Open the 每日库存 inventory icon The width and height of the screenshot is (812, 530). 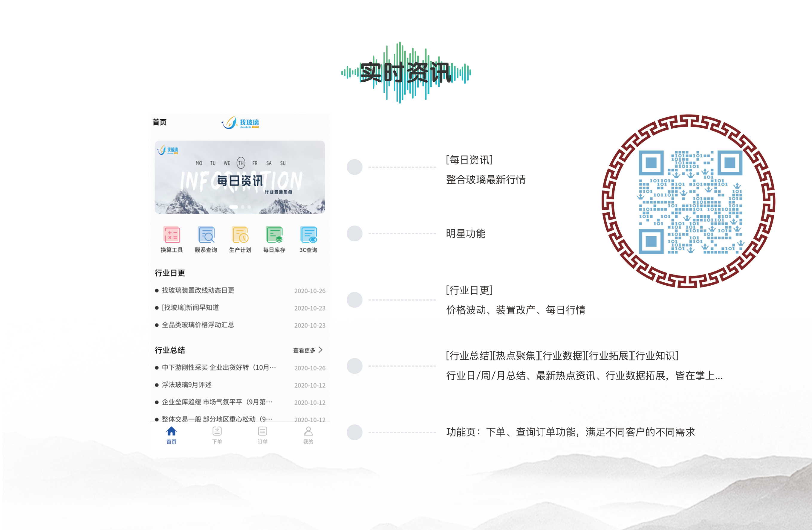point(274,234)
